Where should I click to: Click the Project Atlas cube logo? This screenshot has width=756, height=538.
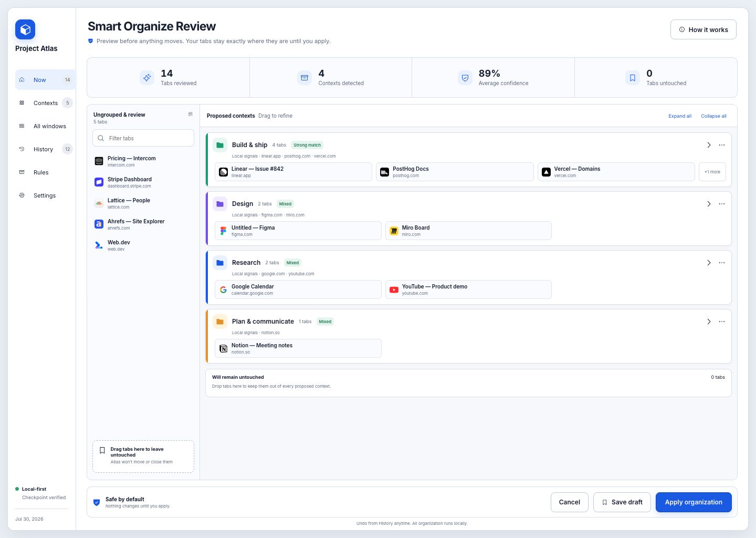pos(25,29)
